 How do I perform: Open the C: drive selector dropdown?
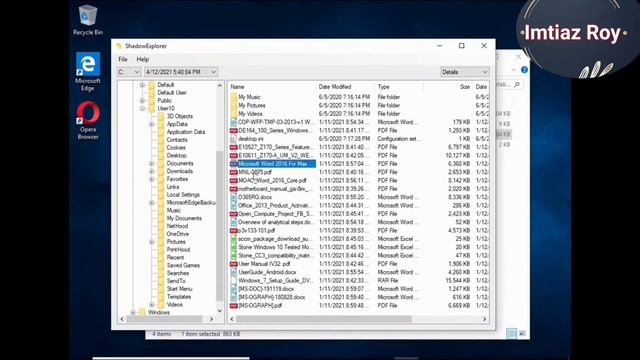(129, 72)
